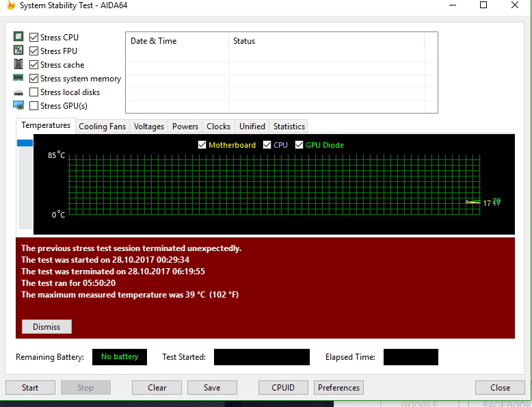Toggle GPU Diode temperature graph checkbox

(x=299, y=145)
